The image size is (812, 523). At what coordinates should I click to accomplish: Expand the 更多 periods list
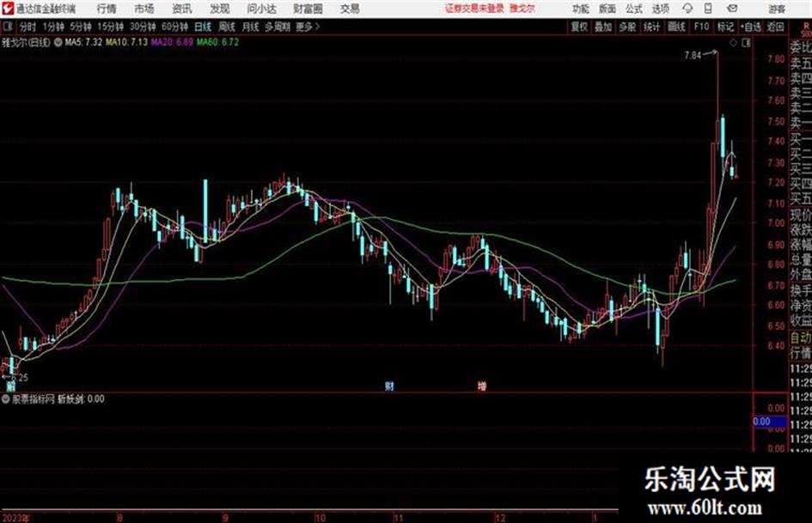tap(308, 27)
